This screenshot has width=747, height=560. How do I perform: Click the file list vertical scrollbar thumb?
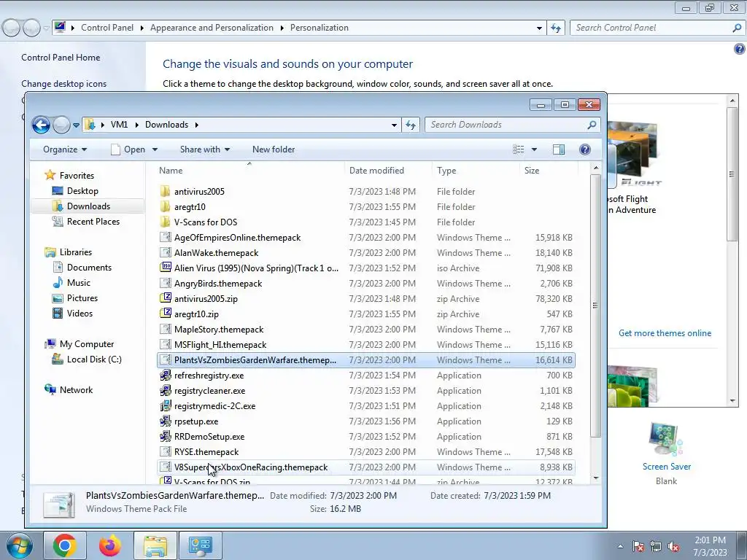(595, 306)
